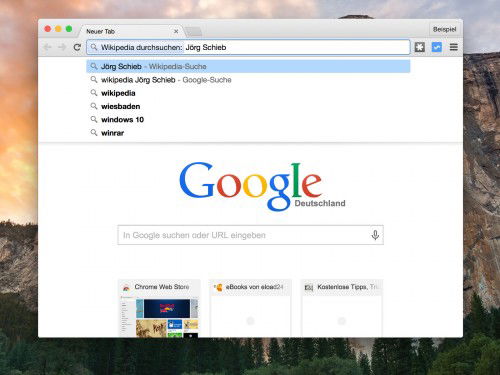Select the 'wiesbaden' suggestion
This screenshot has width=500, height=375.
(x=248, y=106)
